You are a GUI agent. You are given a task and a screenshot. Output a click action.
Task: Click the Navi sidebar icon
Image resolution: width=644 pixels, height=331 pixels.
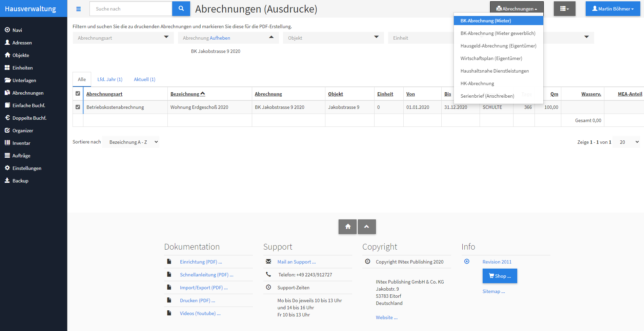pyautogui.click(x=7, y=30)
